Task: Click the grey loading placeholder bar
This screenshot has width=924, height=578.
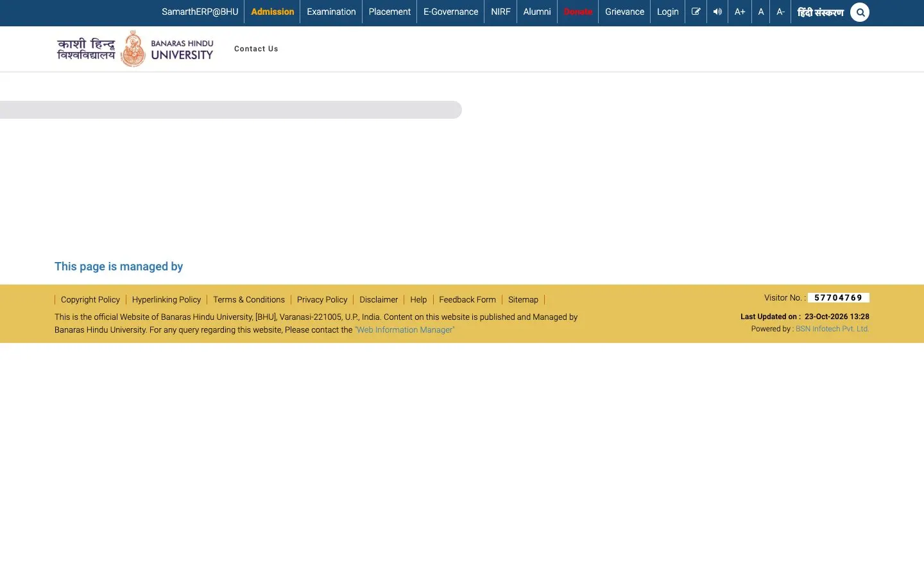Action: click(231, 110)
